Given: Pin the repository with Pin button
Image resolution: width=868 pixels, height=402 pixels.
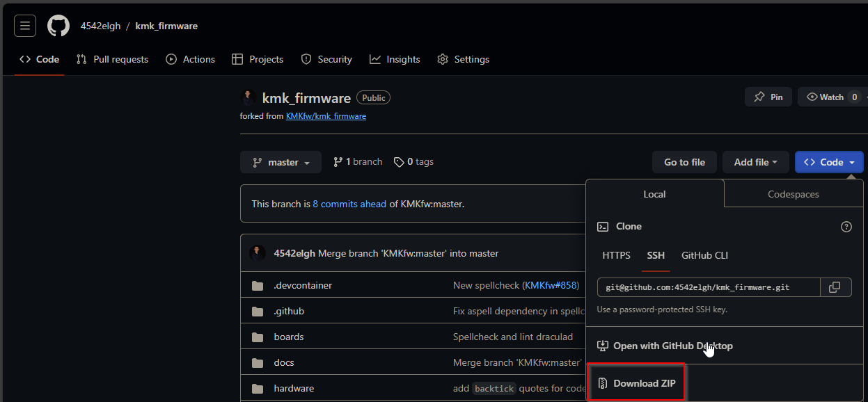Looking at the screenshot, I should point(768,97).
